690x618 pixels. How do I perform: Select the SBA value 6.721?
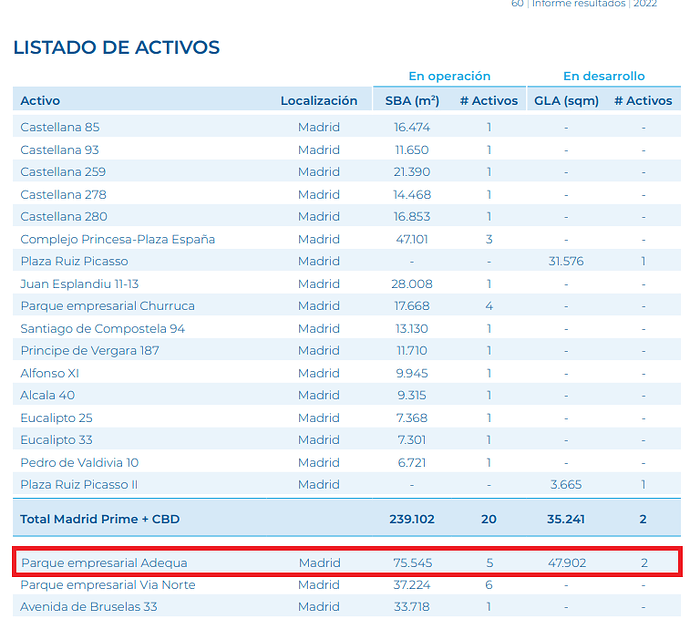pos(412,463)
